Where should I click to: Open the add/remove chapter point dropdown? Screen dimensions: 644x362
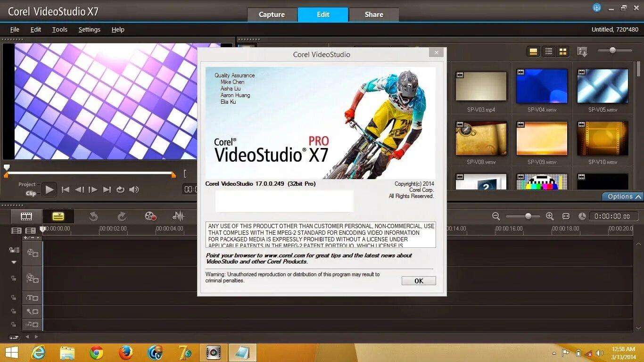32,238
